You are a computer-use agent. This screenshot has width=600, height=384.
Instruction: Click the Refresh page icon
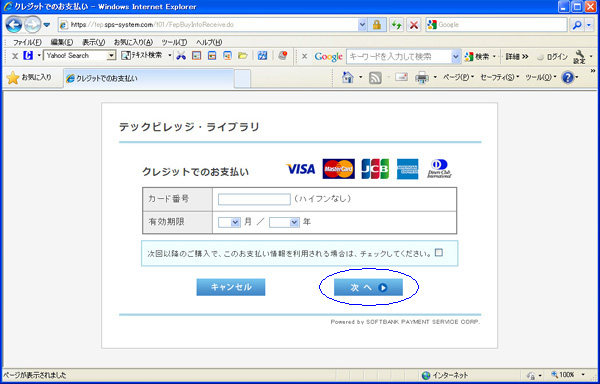[x=397, y=25]
